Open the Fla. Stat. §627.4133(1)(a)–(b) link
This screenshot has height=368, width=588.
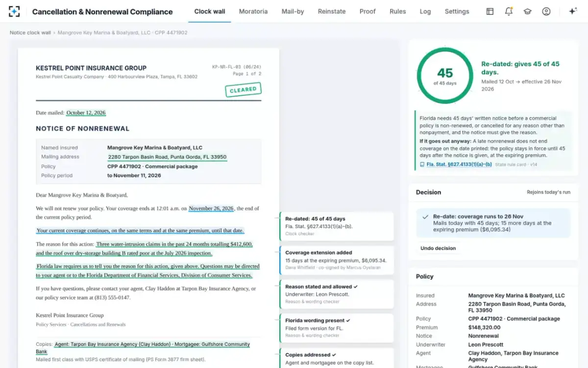point(459,164)
